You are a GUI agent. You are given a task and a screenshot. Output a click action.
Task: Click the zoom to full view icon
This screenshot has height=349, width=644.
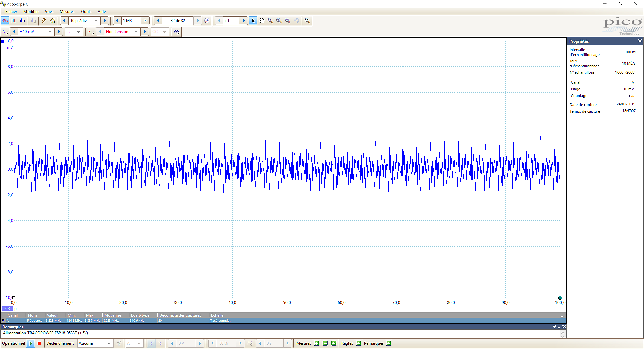[307, 21]
